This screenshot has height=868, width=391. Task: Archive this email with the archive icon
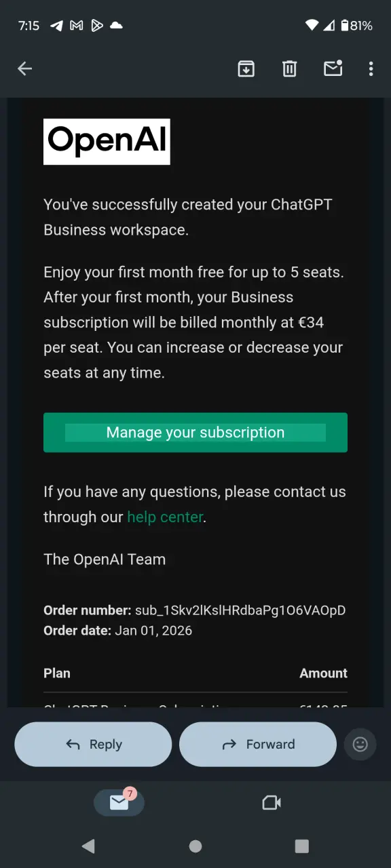pos(246,68)
